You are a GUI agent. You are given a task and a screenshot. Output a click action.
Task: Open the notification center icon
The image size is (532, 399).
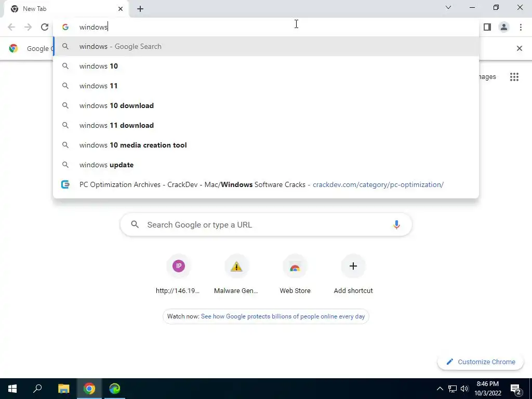(x=515, y=389)
